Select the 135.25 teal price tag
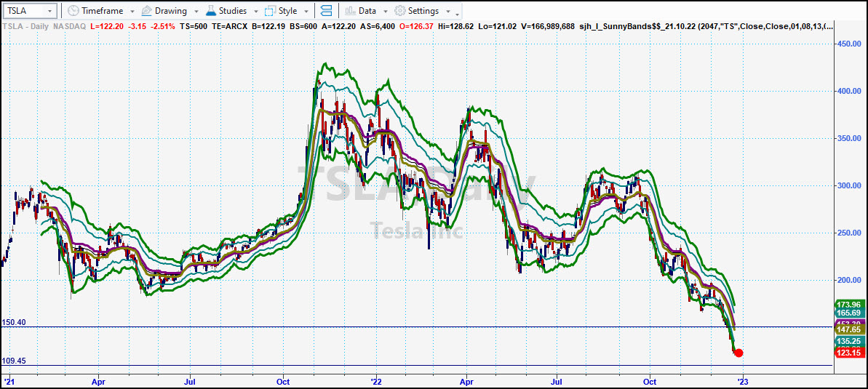This screenshot has width=868, height=389. pyautogui.click(x=851, y=341)
